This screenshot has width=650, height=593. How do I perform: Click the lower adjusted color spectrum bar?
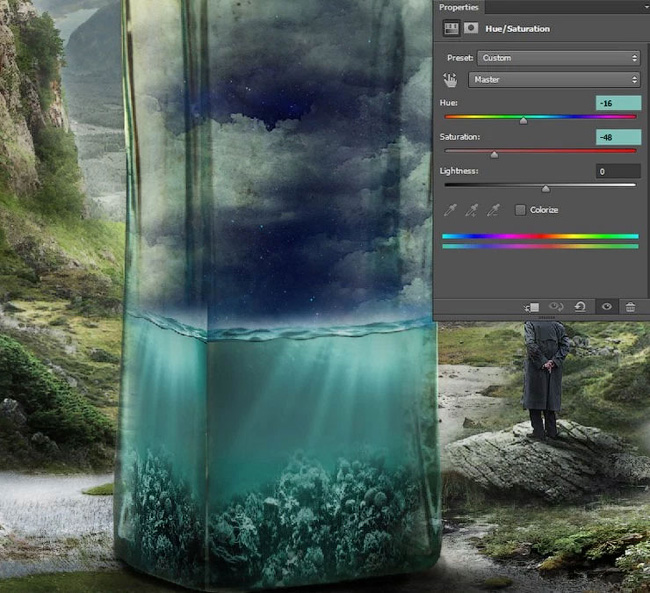point(540,246)
